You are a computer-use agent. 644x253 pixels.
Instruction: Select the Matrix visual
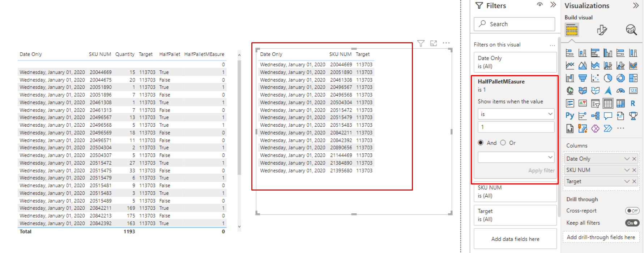(x=620, y=103)
